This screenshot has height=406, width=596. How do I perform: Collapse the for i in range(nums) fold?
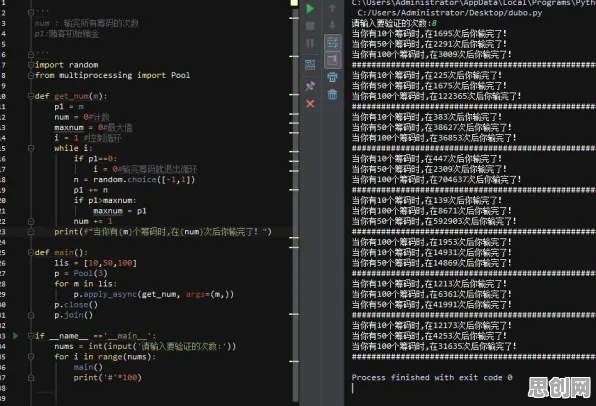(x=31, y=357)
